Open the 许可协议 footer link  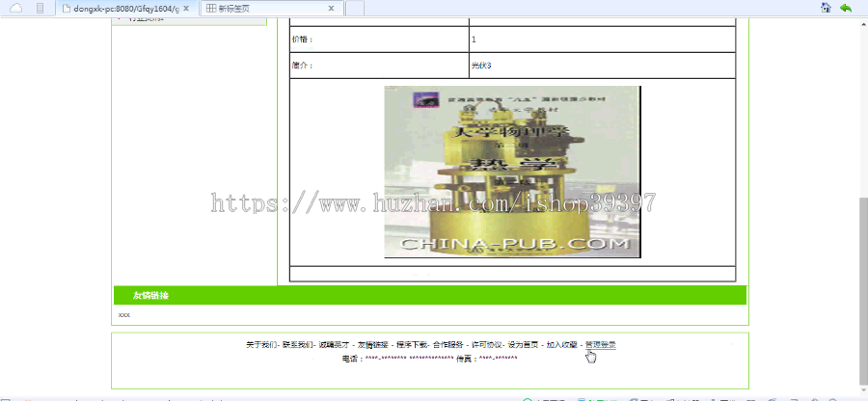[487, 344]
